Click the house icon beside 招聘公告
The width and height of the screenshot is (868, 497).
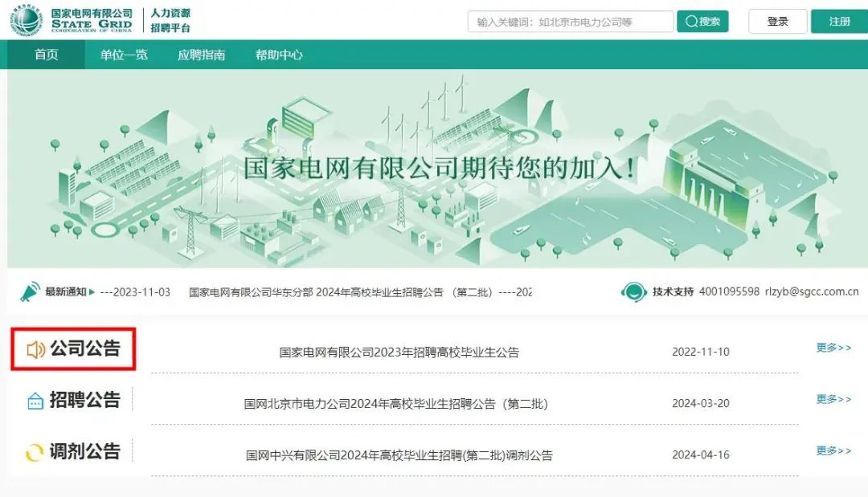click(35, 401)
